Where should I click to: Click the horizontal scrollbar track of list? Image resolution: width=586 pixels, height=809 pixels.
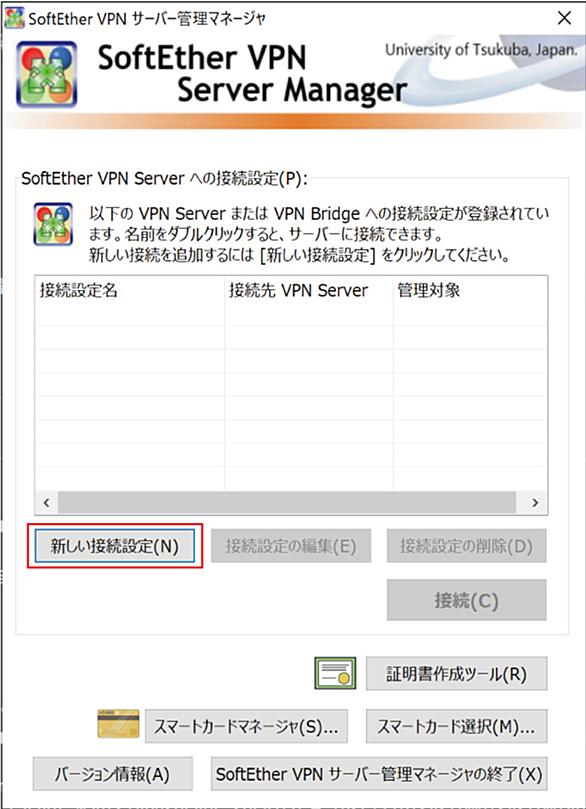point(287,502)
